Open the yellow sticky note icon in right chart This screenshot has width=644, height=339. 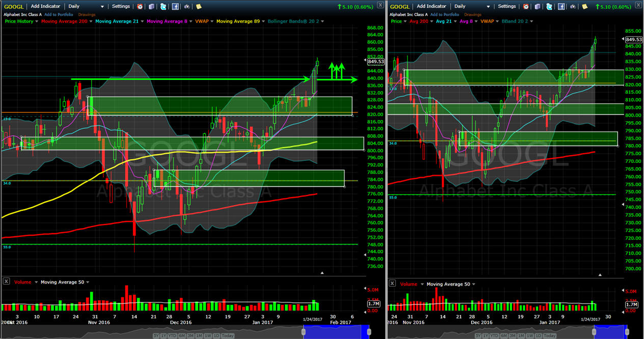(x=585, y=7)
